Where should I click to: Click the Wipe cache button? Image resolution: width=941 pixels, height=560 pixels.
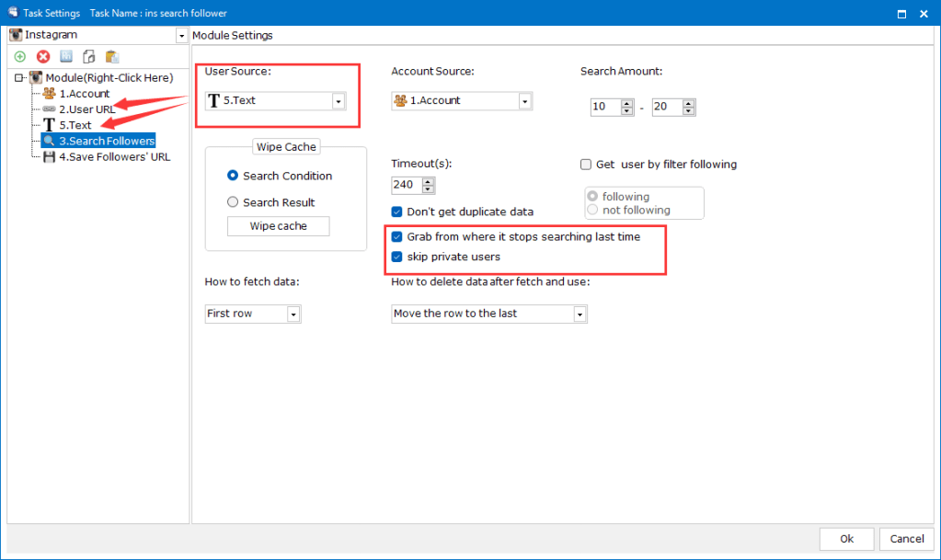[x=278, y=226]
